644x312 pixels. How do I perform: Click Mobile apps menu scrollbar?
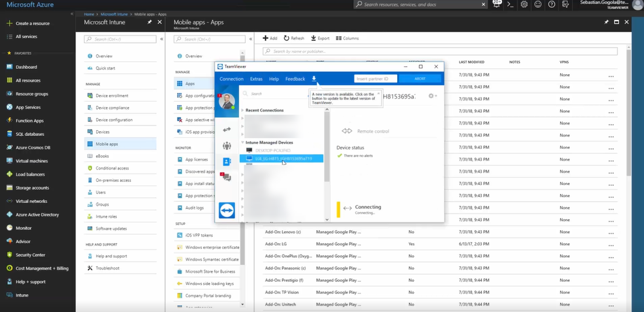coord(242,159)
